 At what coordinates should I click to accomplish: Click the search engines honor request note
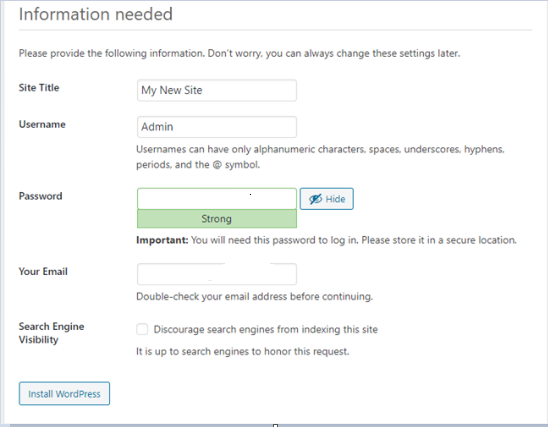tap(243, 351)
